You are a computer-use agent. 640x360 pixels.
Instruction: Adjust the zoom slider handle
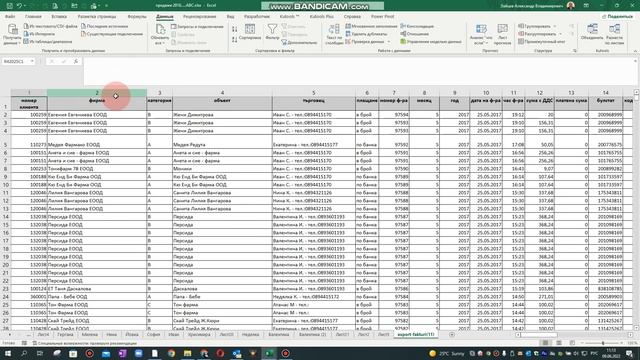click(x=603, y=343)
